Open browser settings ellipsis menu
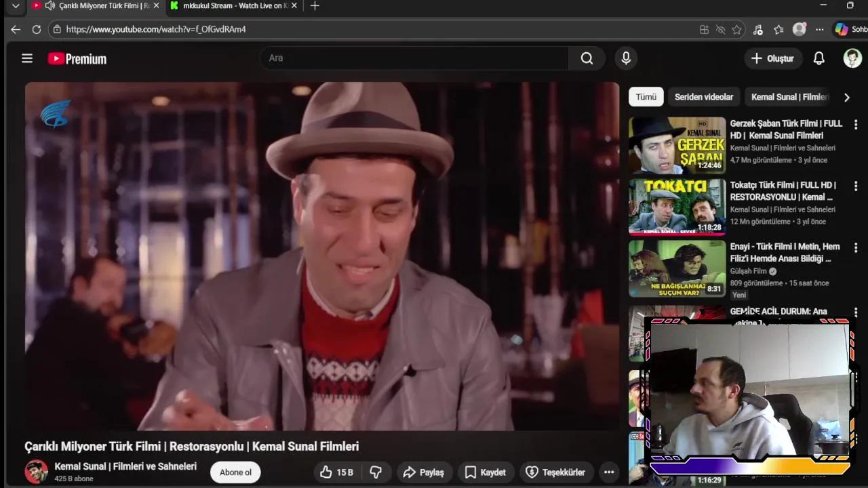Viewport: 868px width, 488px height. point(820,29)
